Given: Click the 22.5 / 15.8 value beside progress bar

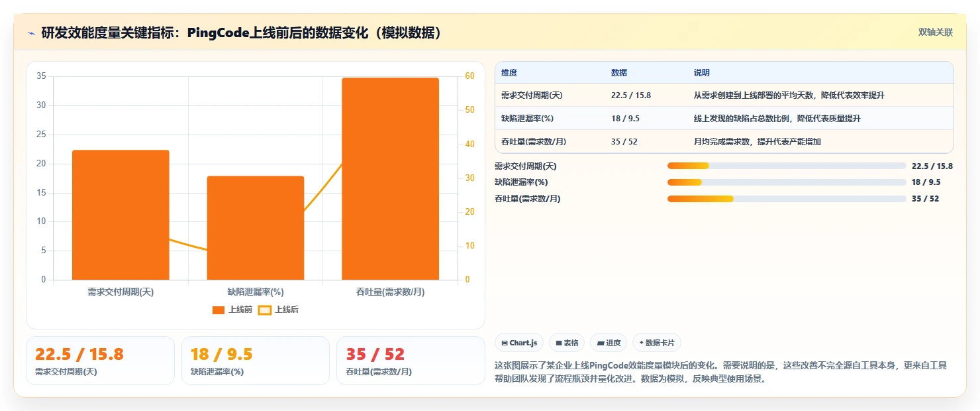Looking at the screenshot, I should (932, 166).
